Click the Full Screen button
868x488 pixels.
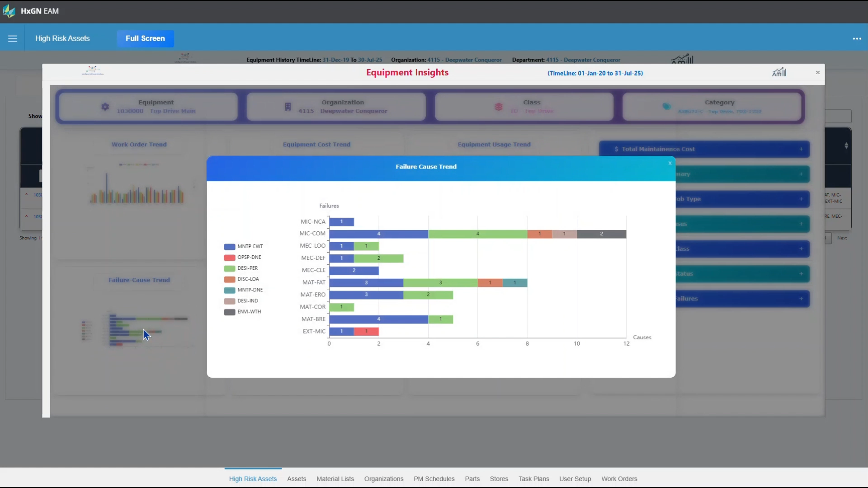[x=145, y=38]
